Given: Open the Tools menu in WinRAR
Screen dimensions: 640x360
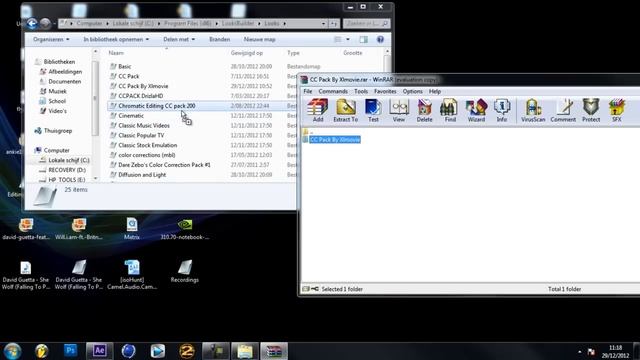Looking at the screenshot, I should coord(361,91).
